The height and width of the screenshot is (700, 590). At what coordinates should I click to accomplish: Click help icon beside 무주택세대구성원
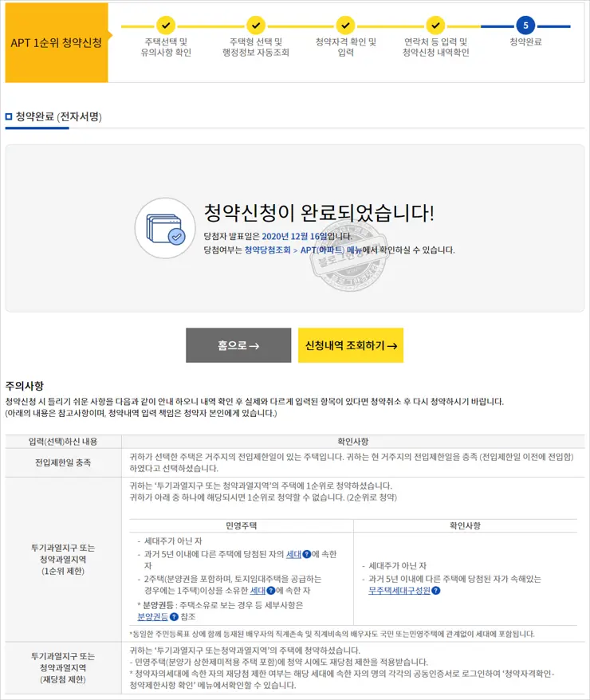click(x=436, y=591)
